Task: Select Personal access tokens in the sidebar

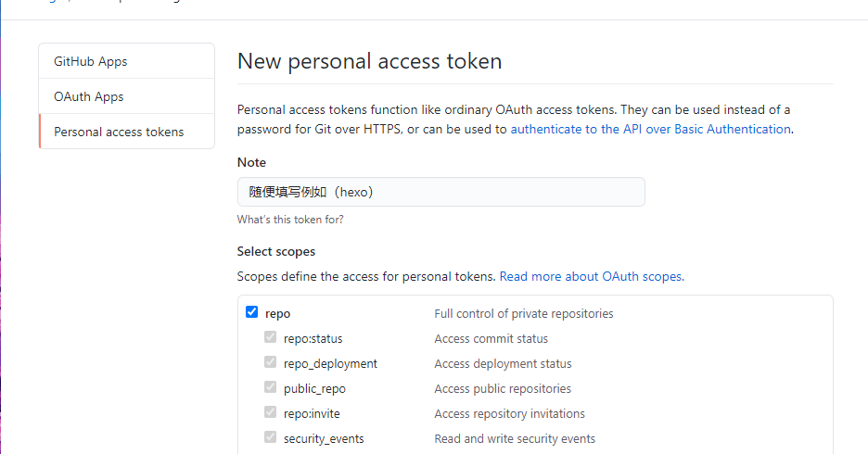Action: coord(119,132)
